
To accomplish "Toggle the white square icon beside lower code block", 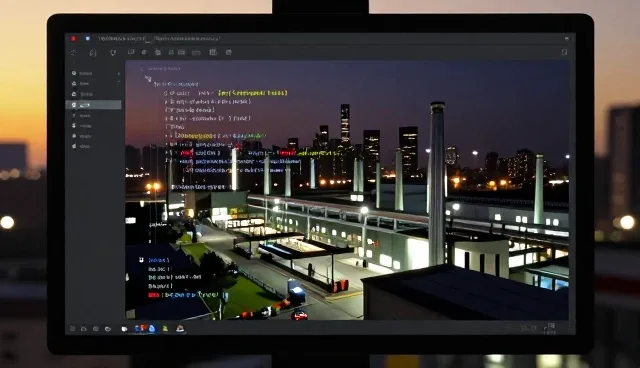I will [x=141, y=259].
